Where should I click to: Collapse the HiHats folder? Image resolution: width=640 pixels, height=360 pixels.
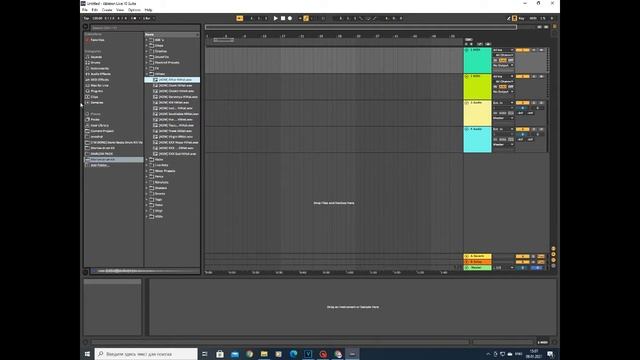pos(147,74)
